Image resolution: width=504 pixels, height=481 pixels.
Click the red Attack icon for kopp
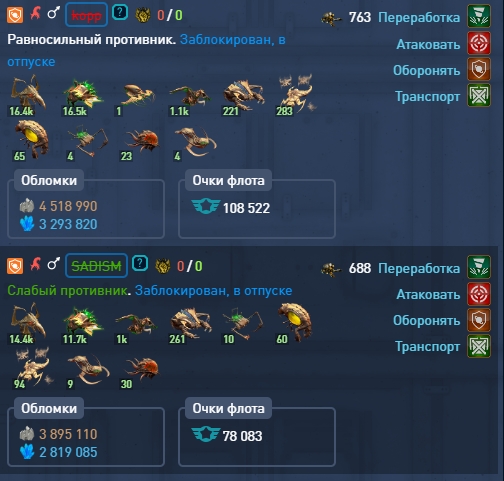tap(479, 43)
